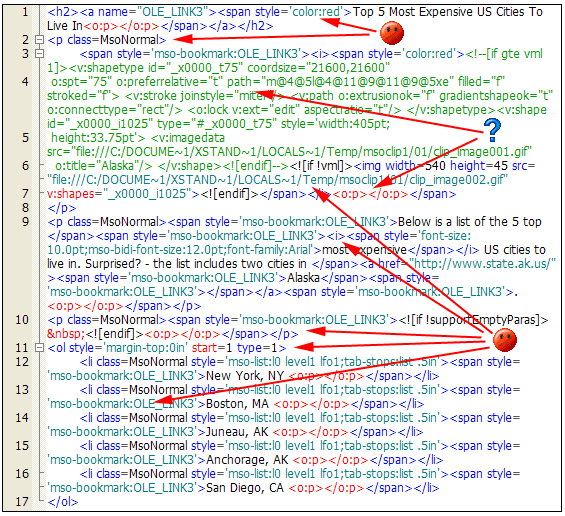Collapse the fold marker at line 3
Image resolution: width=565 pixels, height=516 pixels.
pos(39,54)
